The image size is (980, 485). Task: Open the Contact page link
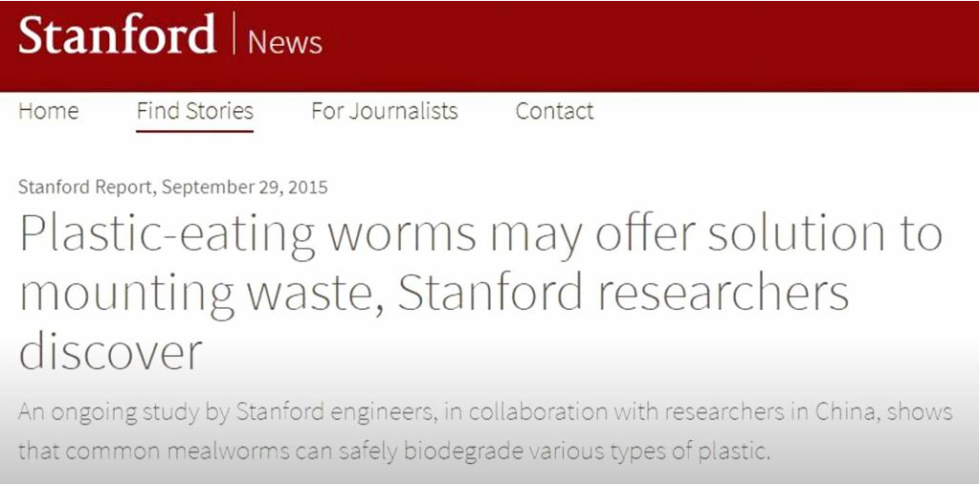[554, 111]
